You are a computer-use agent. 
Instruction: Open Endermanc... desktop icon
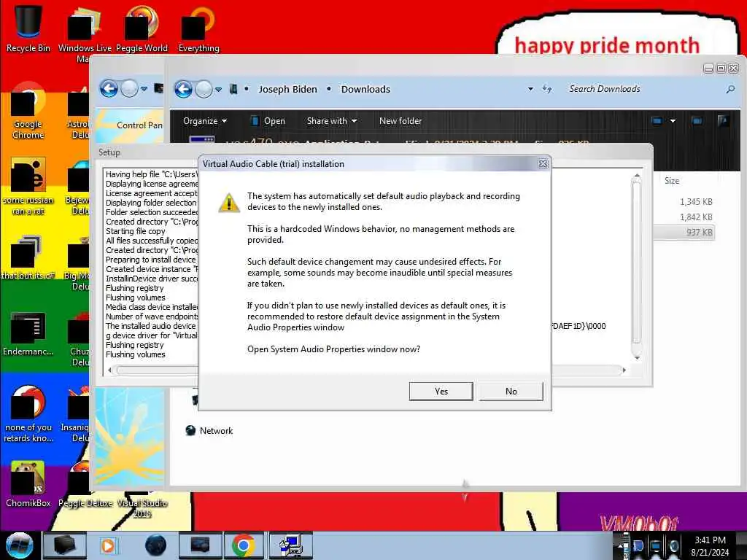[28, 333]
